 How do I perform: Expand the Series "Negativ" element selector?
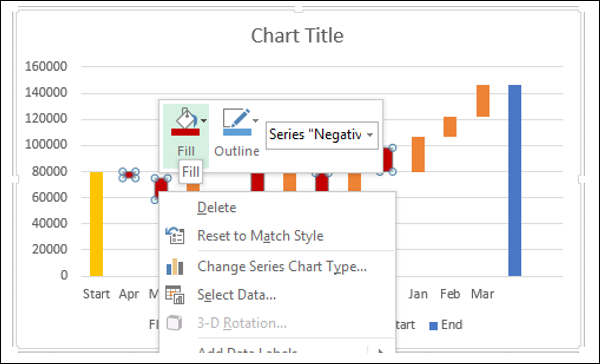[x=370, y=135]
